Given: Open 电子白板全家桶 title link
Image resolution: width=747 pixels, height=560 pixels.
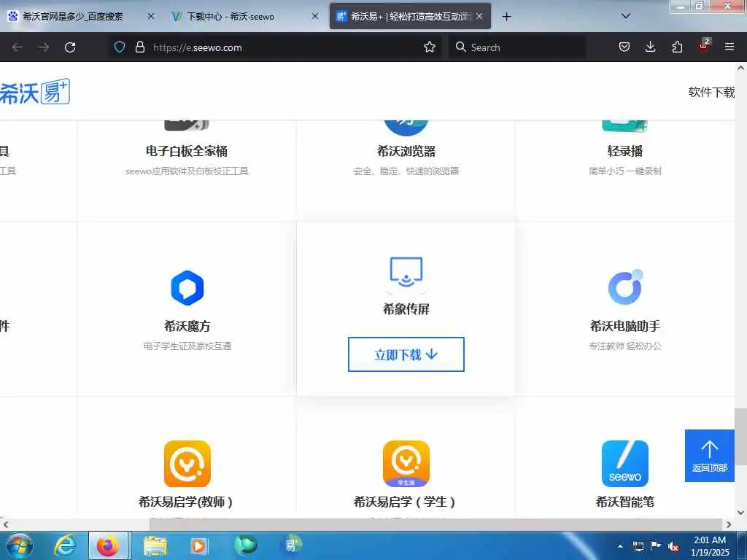Looking at the screenshot, I should (x=187, y=151).
